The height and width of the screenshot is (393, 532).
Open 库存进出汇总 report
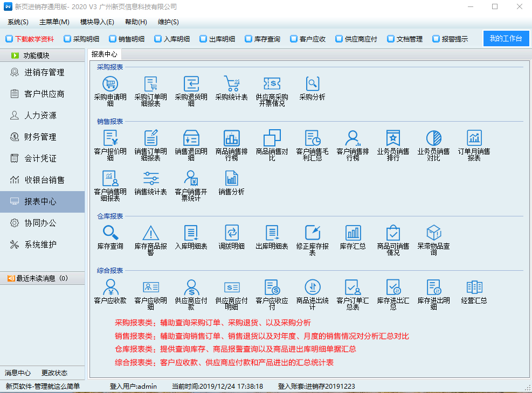point(393,287)
